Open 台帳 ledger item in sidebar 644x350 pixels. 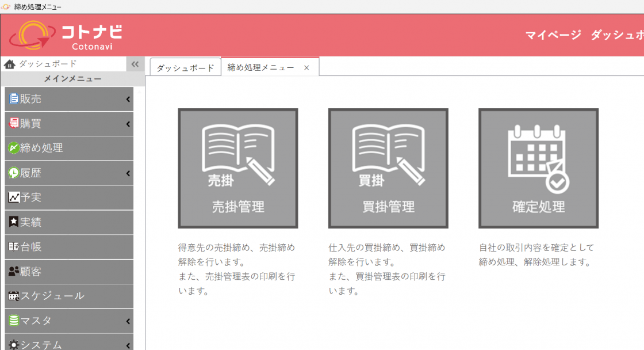[x=30, y=247]
